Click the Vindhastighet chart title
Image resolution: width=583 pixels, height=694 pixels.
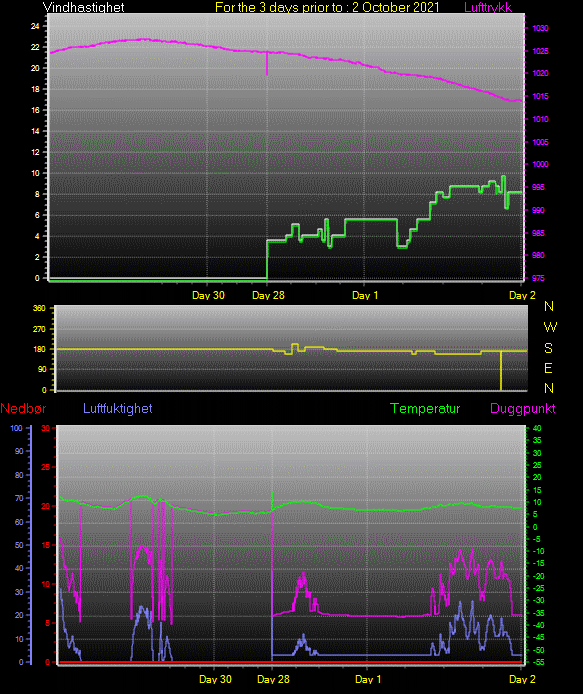click(83, 7)
